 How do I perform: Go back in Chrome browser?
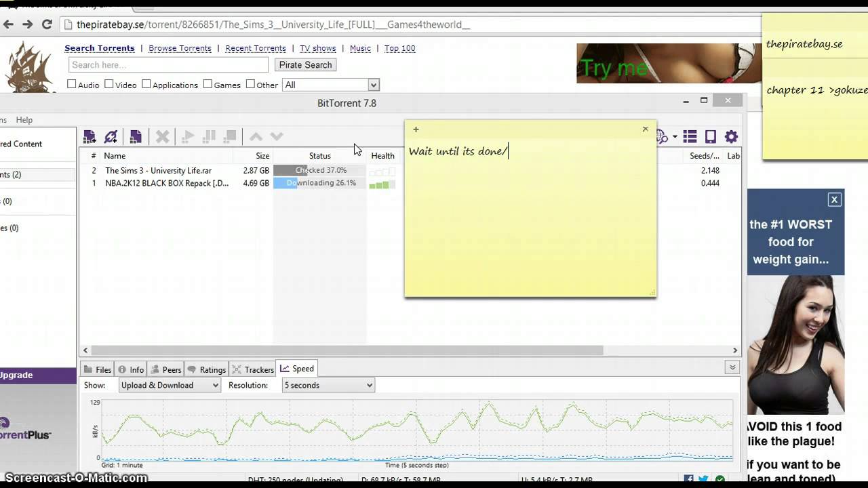8,24
